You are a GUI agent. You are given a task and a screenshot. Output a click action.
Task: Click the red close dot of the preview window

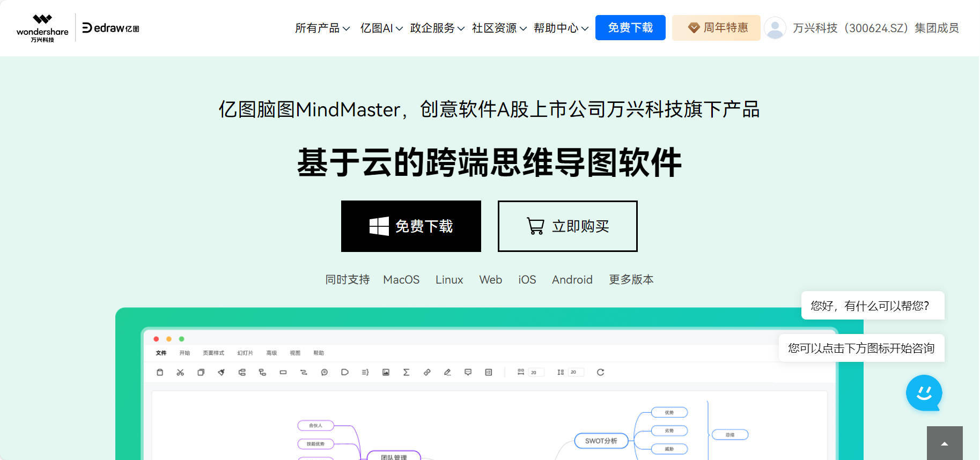pyautogui.click(x=156, y=339)
